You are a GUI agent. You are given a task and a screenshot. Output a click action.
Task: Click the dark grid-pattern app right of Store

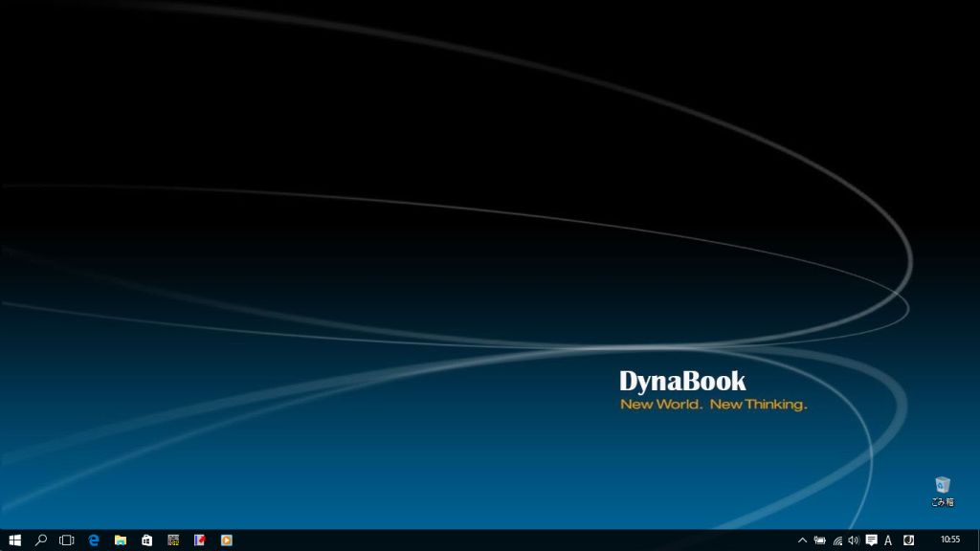[173, 540]
